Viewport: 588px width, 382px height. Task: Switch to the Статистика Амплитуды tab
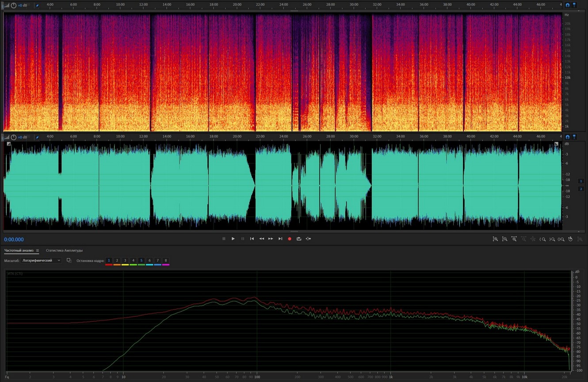click(64, 251)
